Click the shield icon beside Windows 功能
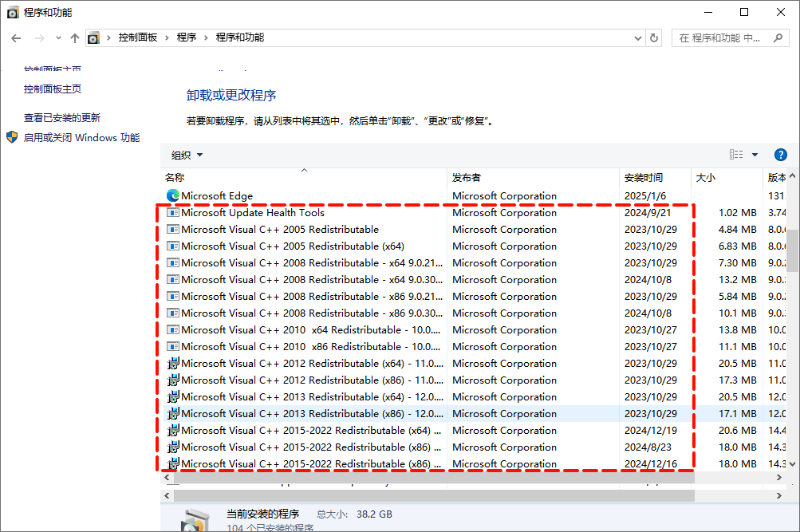 [x=12, y=137]
